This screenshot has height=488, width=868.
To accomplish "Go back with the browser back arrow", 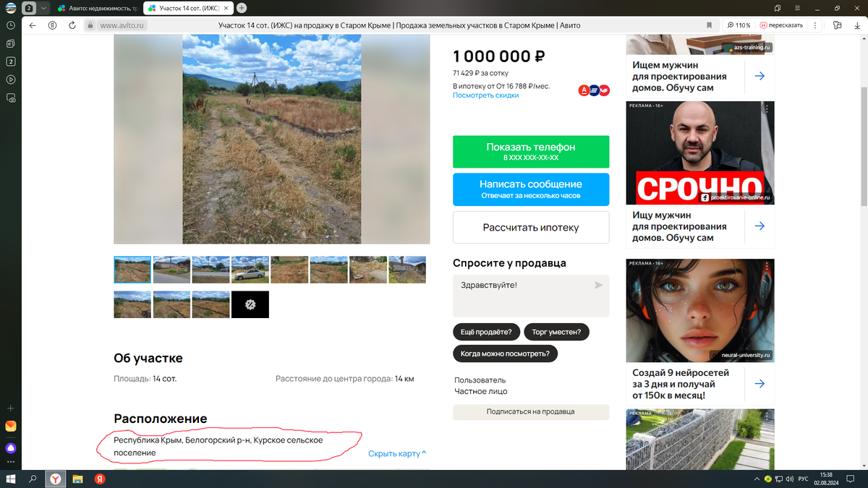I will (32, 25).
